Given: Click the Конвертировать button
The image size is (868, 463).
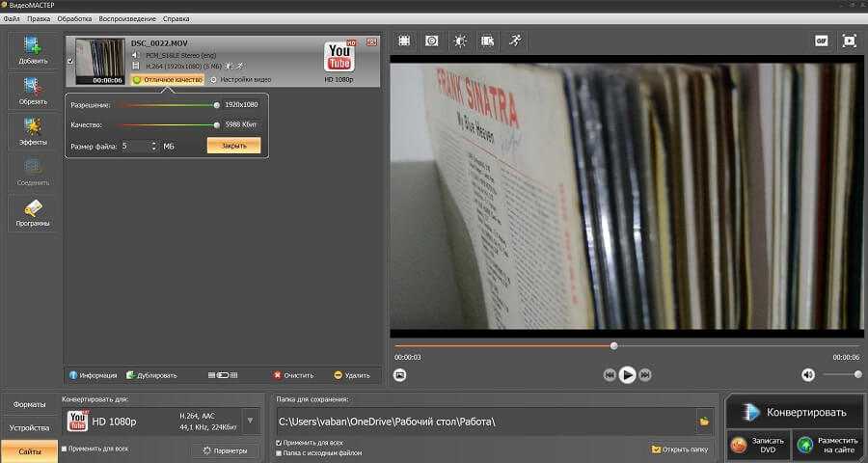Looking at the screenshot, I should pos(795,412).
